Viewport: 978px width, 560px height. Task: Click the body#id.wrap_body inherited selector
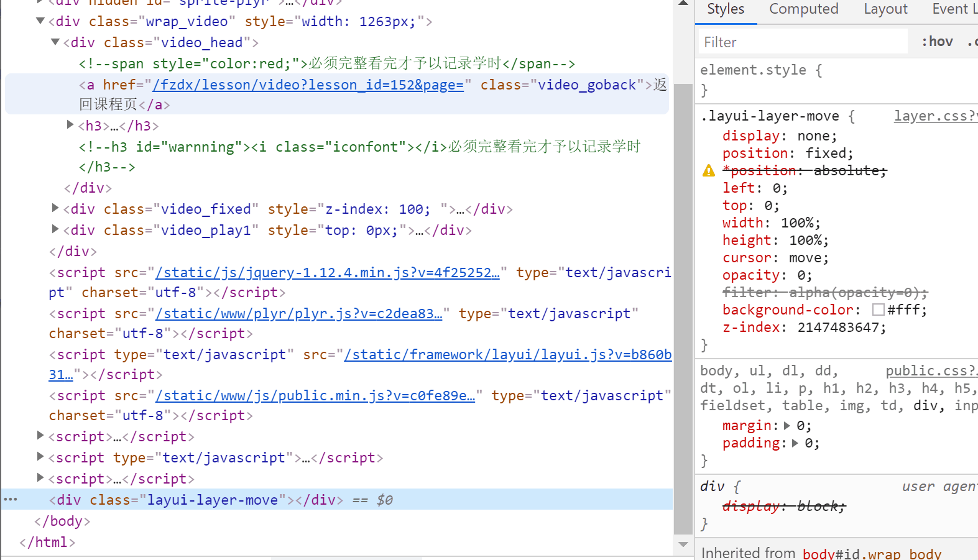click(x=872, y=553)
